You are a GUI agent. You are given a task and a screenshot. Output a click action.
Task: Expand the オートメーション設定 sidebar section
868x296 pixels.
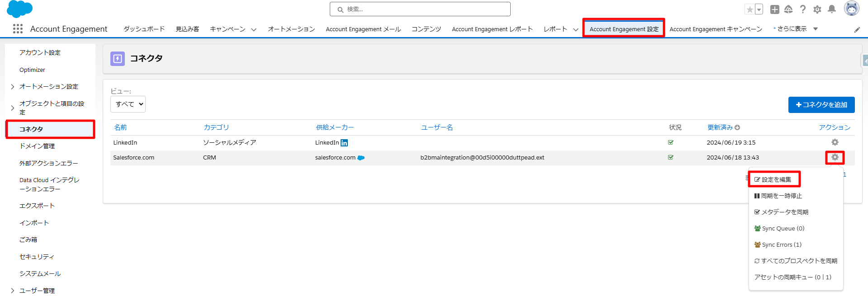[13, 87]
